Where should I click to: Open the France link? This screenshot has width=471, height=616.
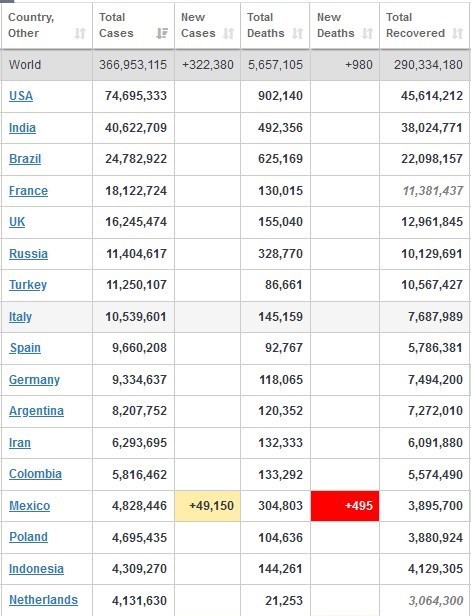(x=28, y=191)
